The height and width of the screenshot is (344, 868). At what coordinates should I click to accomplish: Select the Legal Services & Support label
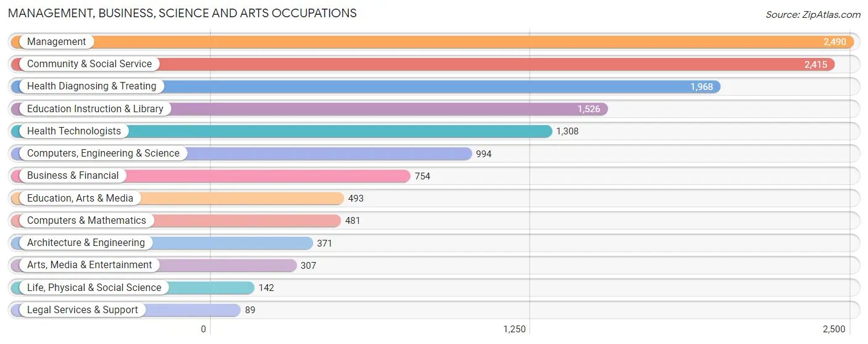[83, 310]
